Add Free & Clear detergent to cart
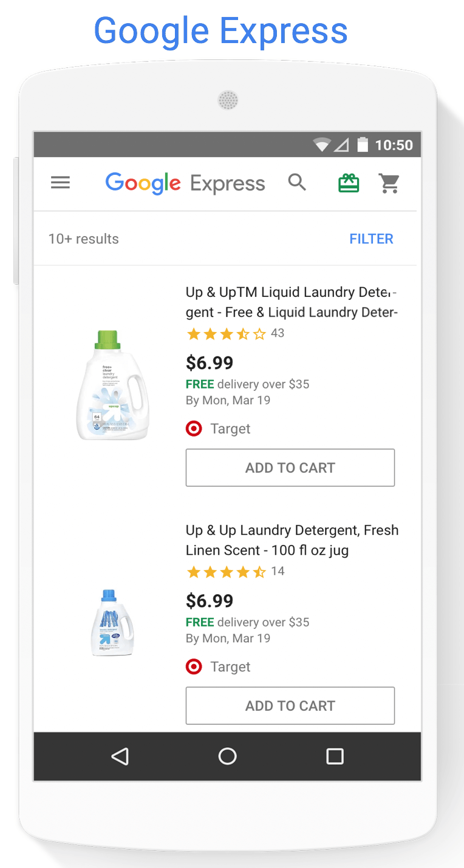Image resolution: width=464 pixels, height=868 pixels. tap(290, 468)
